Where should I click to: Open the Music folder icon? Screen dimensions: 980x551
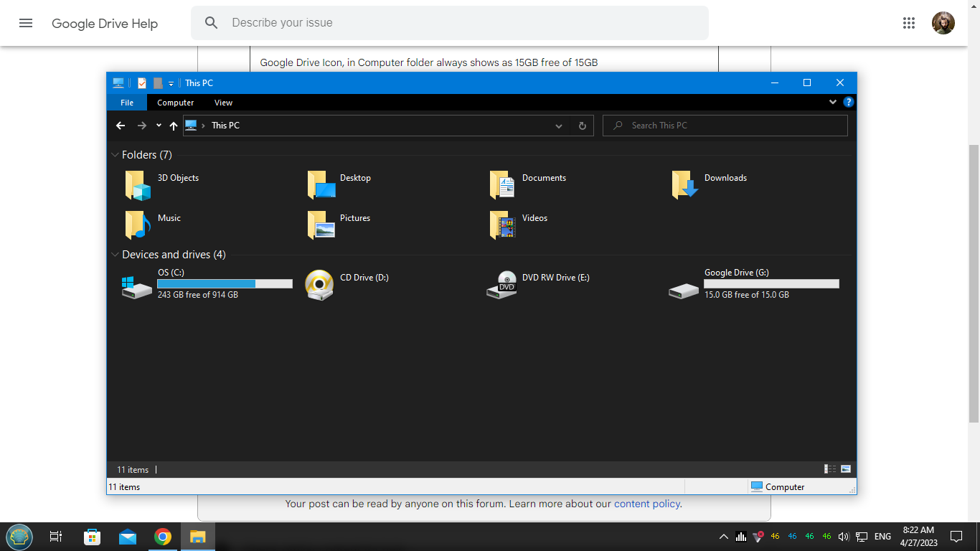click(138, 225)
